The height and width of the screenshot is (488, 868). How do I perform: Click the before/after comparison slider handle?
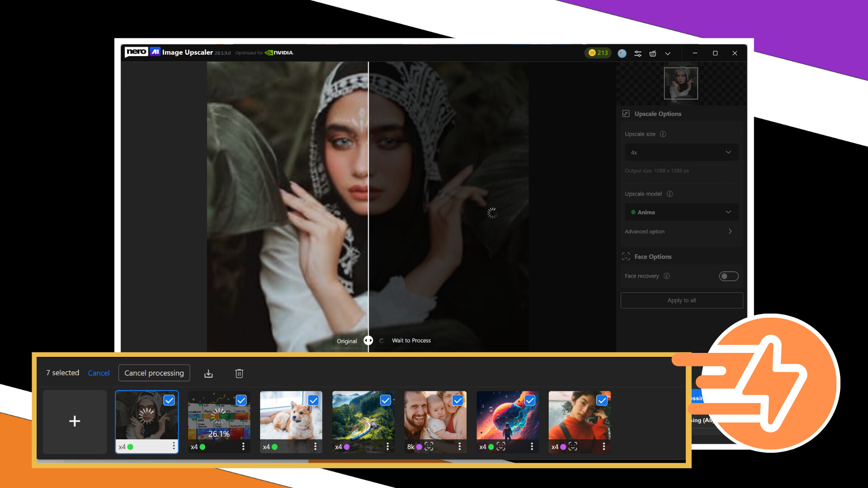[368, 340]
